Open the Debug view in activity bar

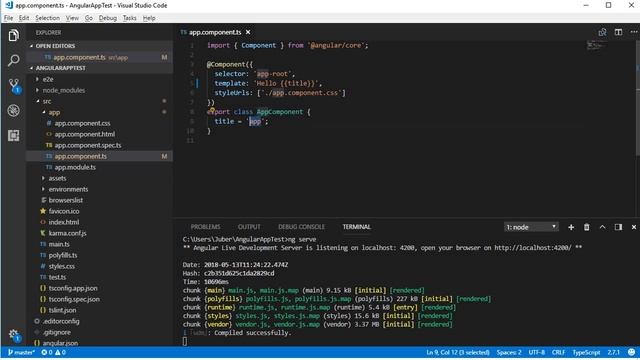(13, 111)
